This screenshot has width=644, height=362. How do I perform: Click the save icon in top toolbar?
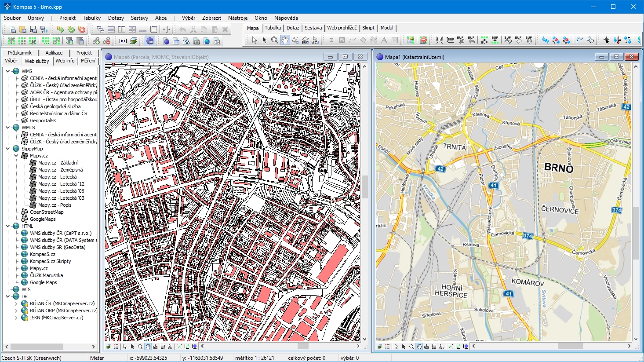(x=33, y=29)
